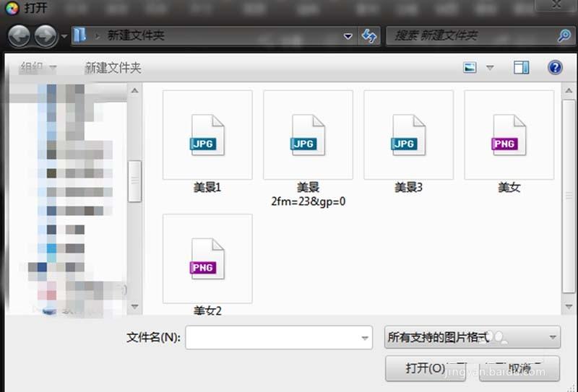The height and width of the screenshot is (392, 578).
Task: Select the 美景1 JPG file
Action: pos(207,141)
